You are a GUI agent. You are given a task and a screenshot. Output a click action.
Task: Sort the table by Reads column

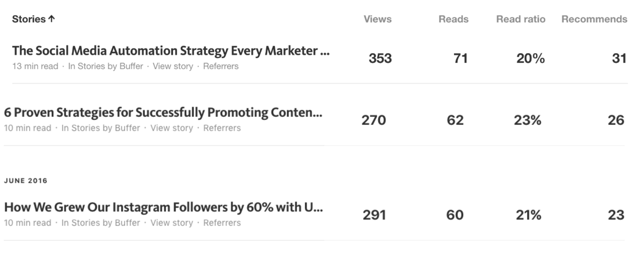(x=453, y=19)
